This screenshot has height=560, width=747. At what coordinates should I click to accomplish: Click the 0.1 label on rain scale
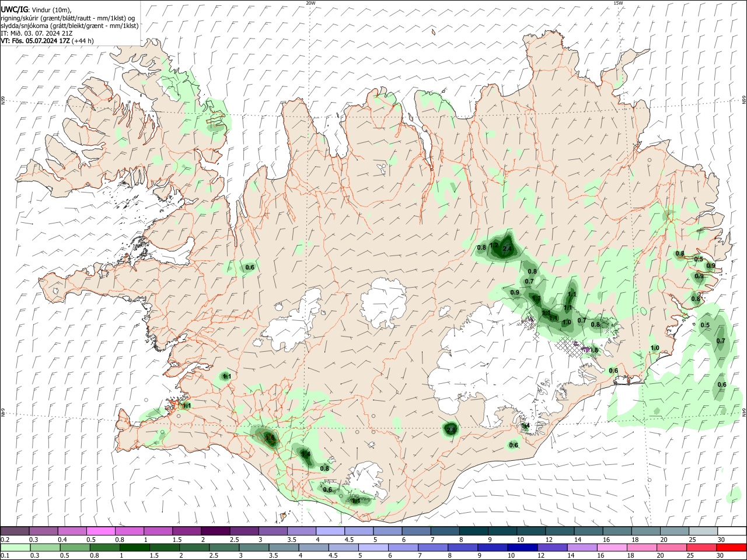coord(5,556)
